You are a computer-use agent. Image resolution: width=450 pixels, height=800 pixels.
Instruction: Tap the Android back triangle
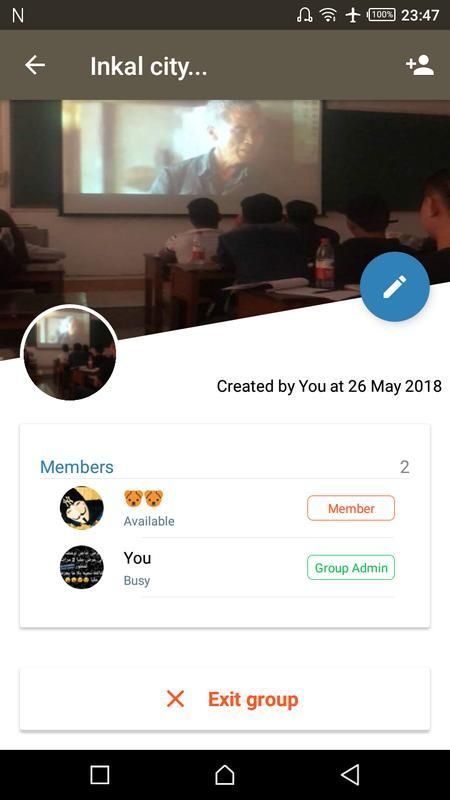[x=351, y=774]
